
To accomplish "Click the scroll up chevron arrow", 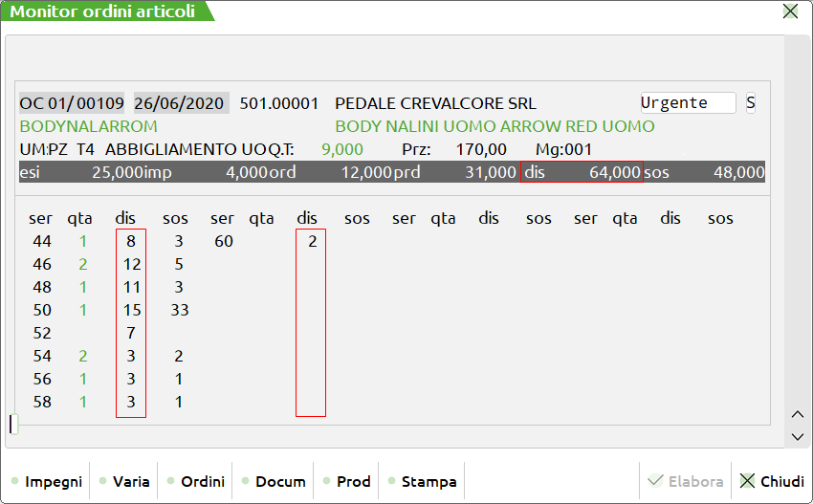I will coord(798,414).
